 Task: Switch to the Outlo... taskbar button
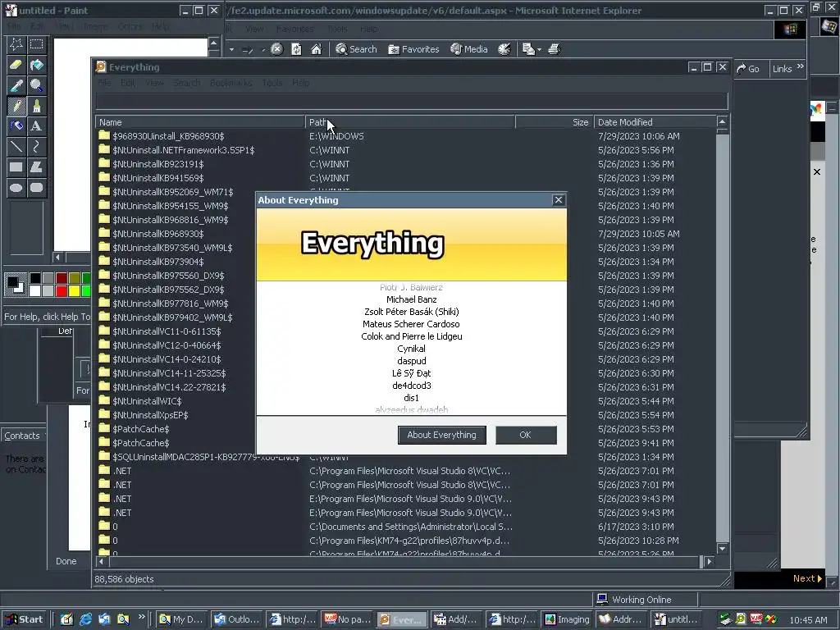coord(236,619)
